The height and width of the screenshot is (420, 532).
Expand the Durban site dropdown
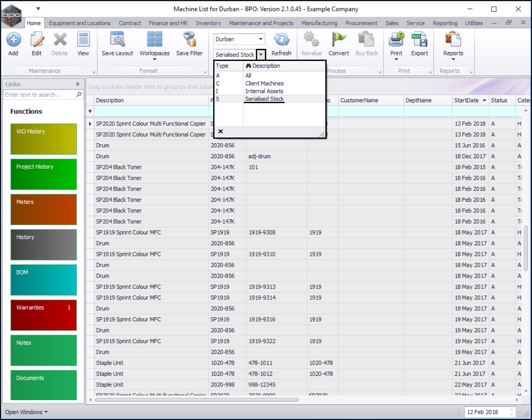[261, 39]
